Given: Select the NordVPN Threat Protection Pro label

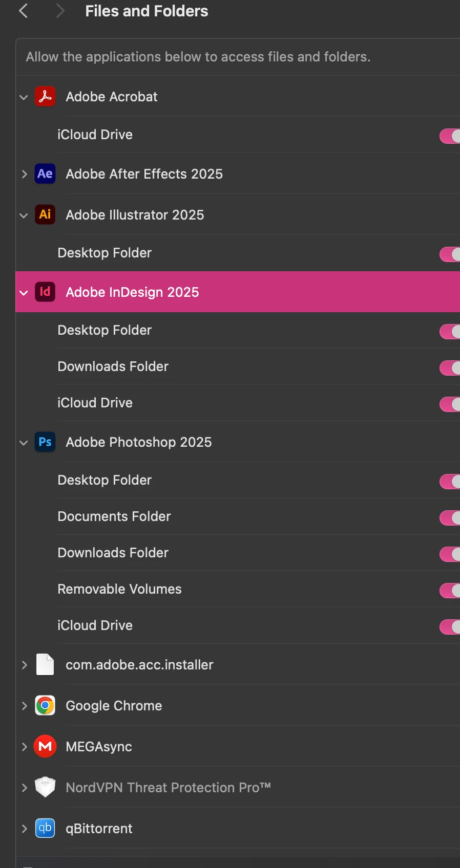Looking at the screenshot, I should coord(168,788).
